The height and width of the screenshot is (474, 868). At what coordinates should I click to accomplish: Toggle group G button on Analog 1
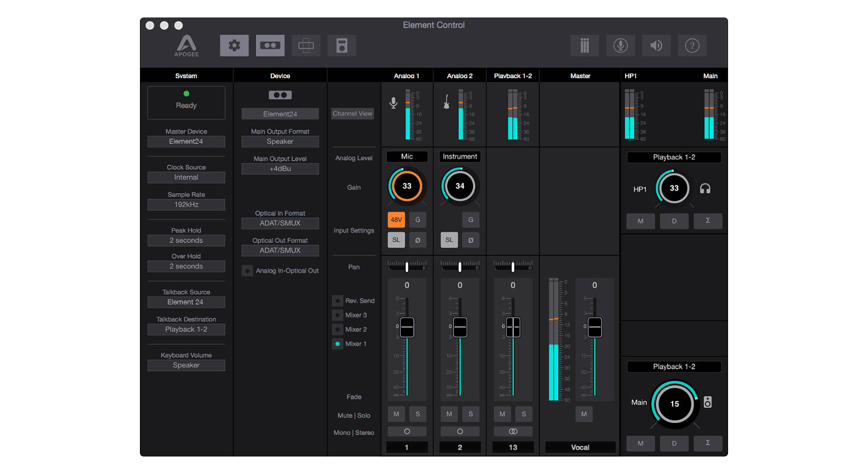pos(418,220)
